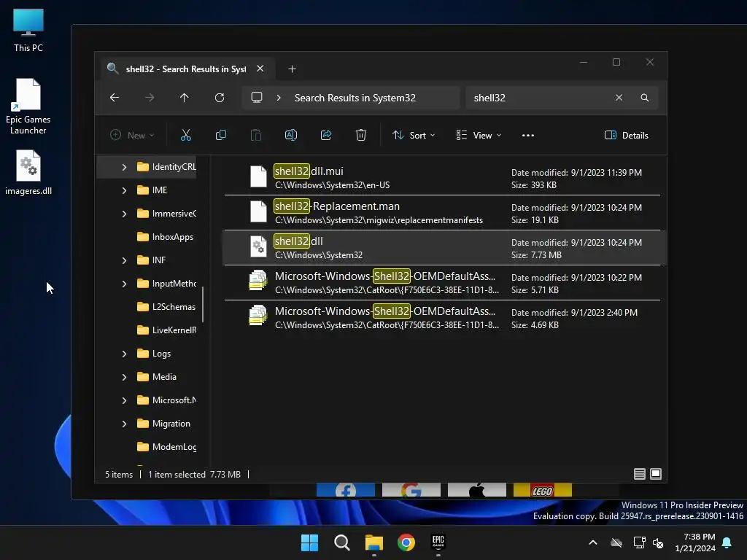Open the notification bell

tap(727, 542)
